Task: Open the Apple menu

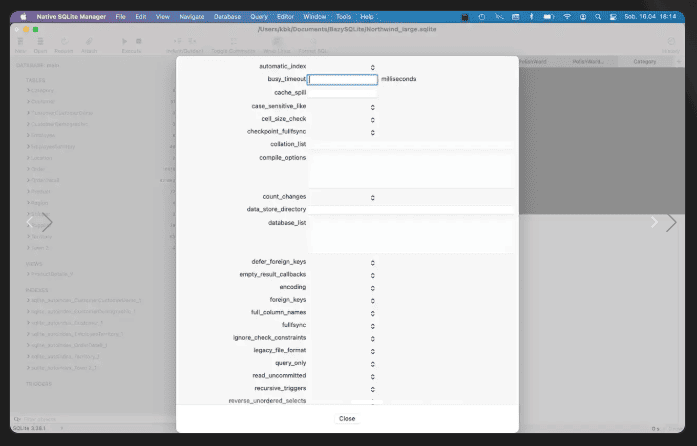Action: point(23,16)
